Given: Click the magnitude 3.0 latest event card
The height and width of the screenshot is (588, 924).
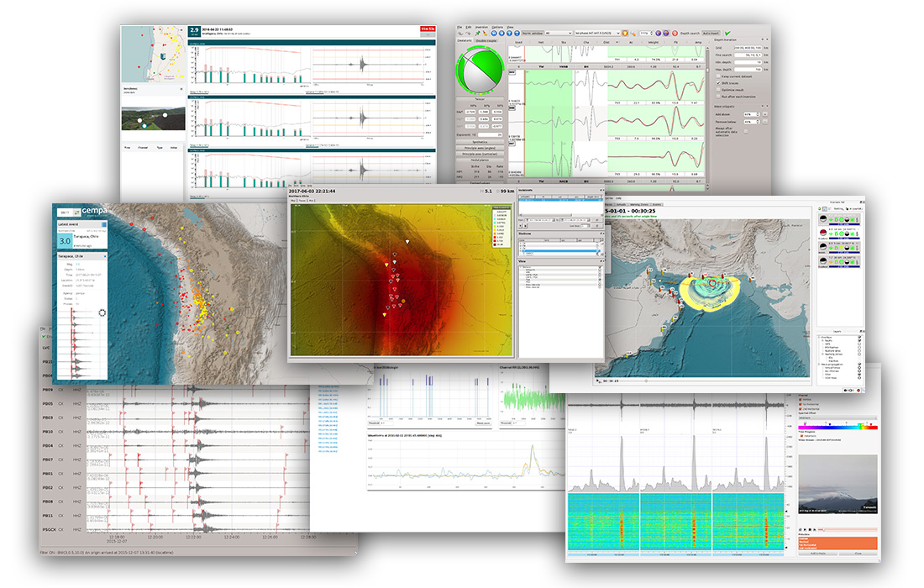Looking at the screenshot, I should coord(82,240).
